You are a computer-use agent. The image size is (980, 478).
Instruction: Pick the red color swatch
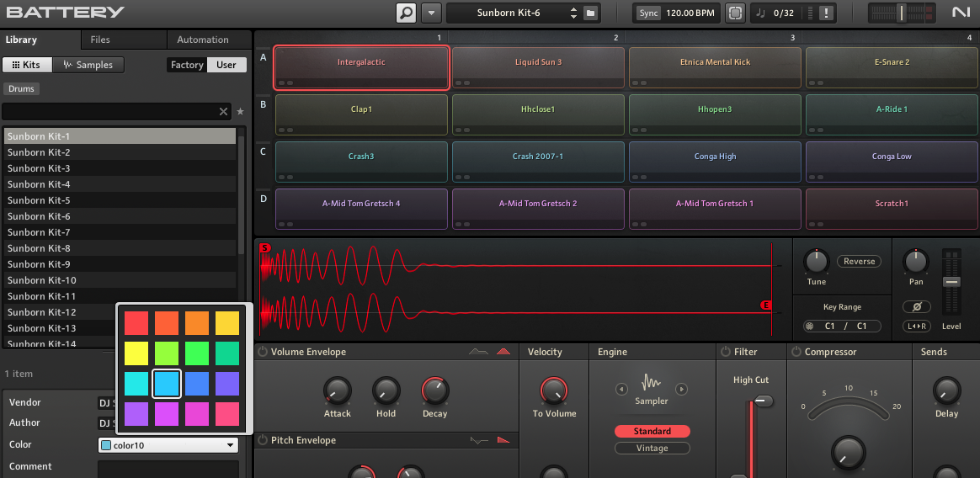click(136, 323)
